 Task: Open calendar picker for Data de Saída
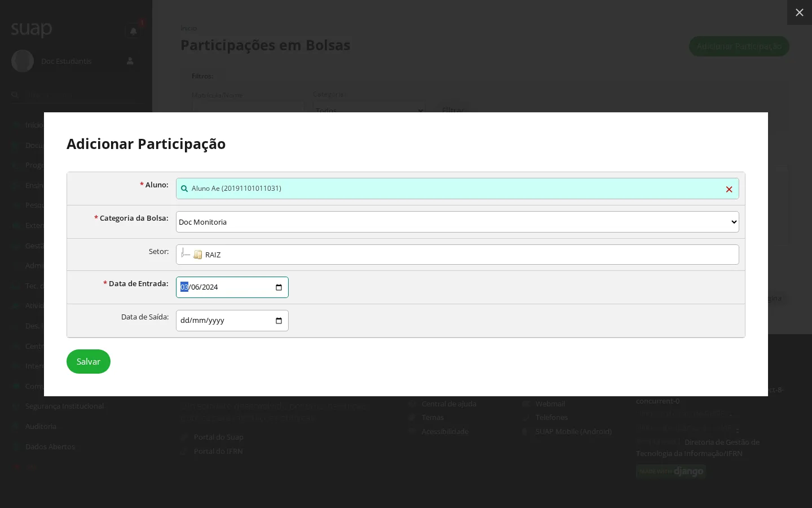point(279,321)
